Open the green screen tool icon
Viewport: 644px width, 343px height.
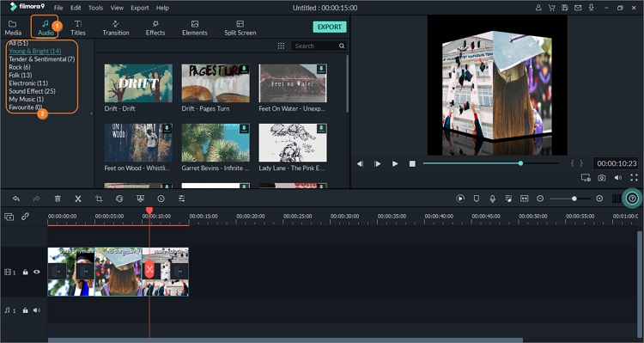click(x=140, y=199)
